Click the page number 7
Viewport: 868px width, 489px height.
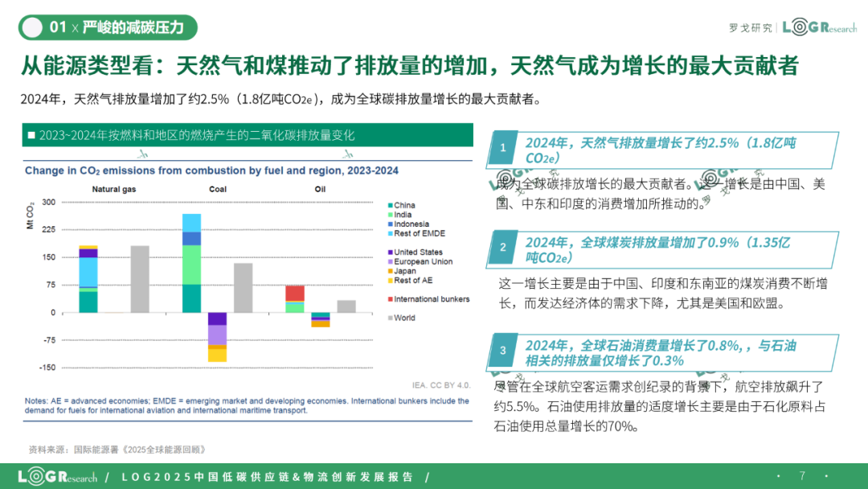(802, 475)
